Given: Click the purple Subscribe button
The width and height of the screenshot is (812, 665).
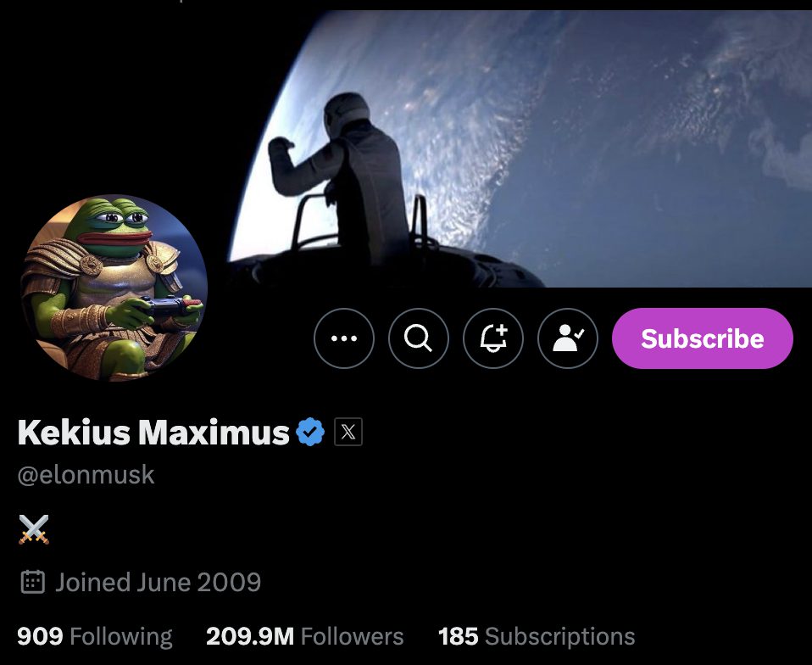Looking at the screenshot, I should pos(702,338).
